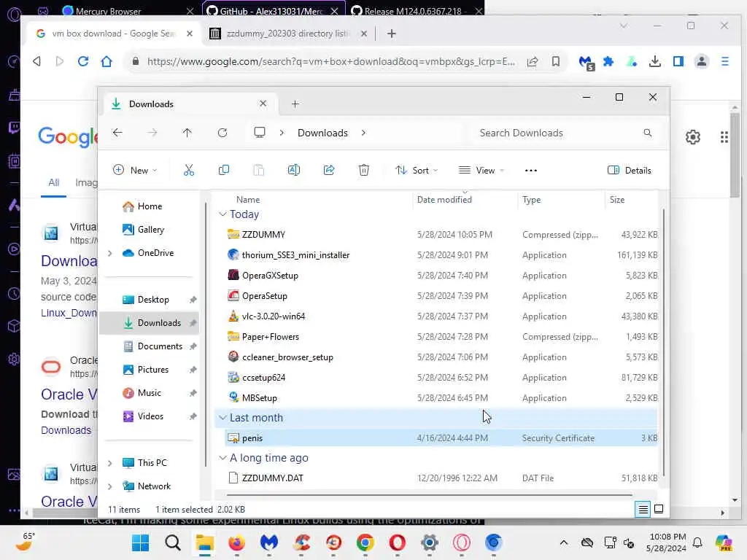The width and height of the screenshot is (747, 560).
Task: Expand This PC in navigation pane
Action: [110, 463]
